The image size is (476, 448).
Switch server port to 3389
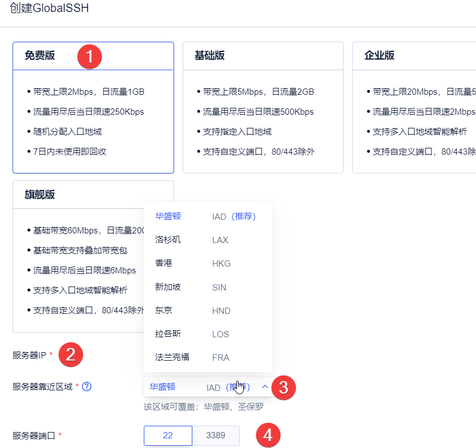click(216, 435)
